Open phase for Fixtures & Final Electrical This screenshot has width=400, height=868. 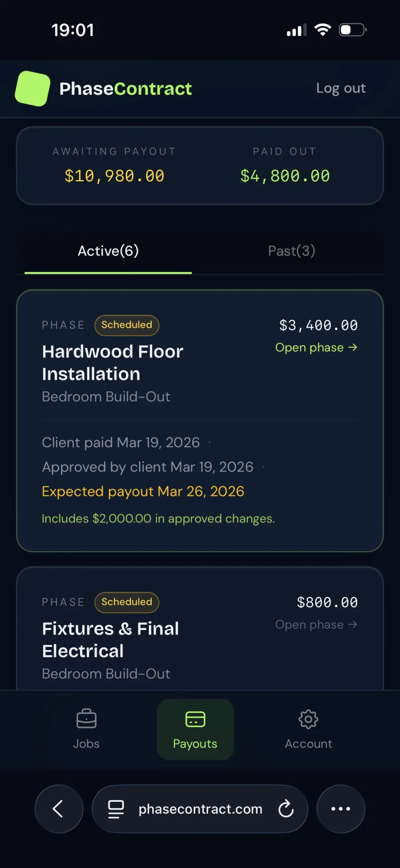[316, 624]
